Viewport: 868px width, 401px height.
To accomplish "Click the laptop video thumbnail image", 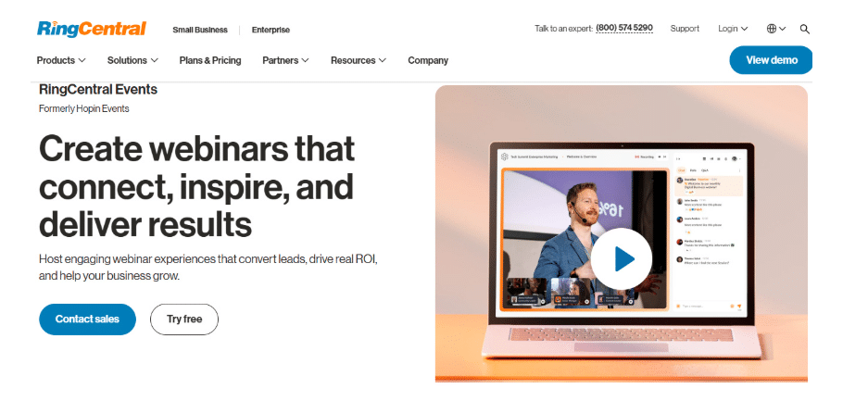I will (621, 233).
